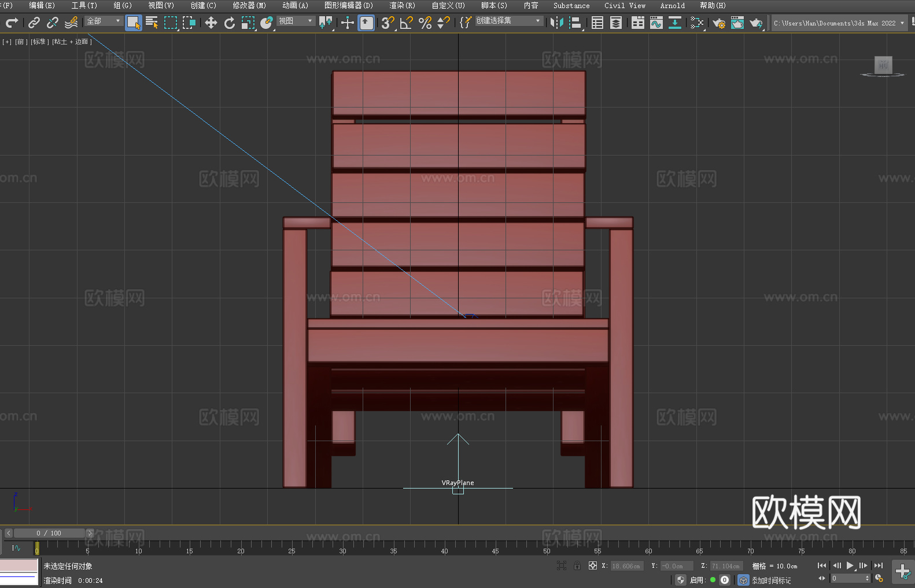Image resolution: width=915 pixels, height=588 pixels.
Task: Click the time slider 0 / 100 handle
Action: (x=49, y=533)
